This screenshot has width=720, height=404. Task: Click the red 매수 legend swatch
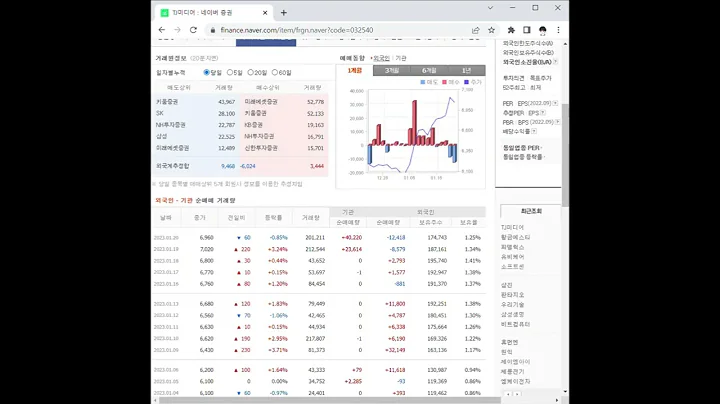point(444,82)
